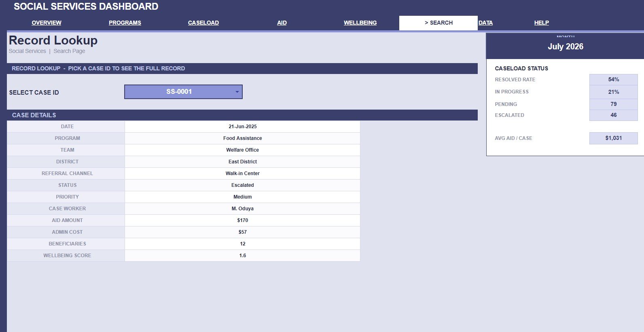Viewport: 644px width, 332px height.
Task: Click the RESOLVED RATE label
Action: [x=515, y=80]
